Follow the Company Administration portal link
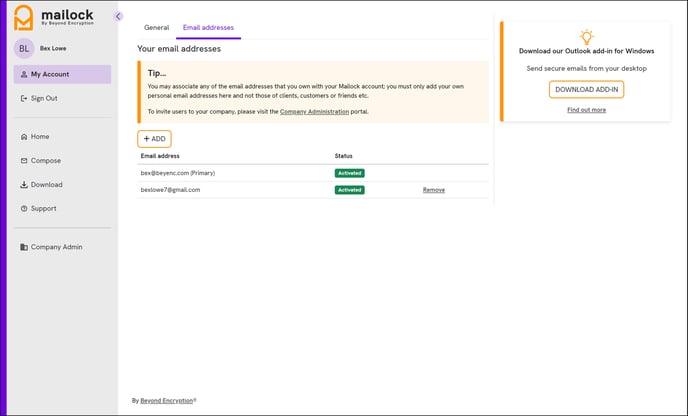This screenshot has width=688, height=416. (314, 111)
